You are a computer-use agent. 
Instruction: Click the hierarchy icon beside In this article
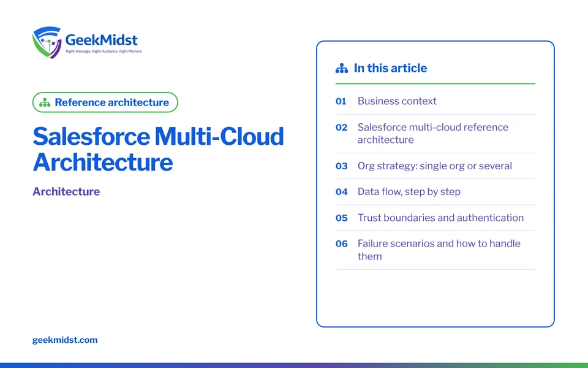[342, 68]
